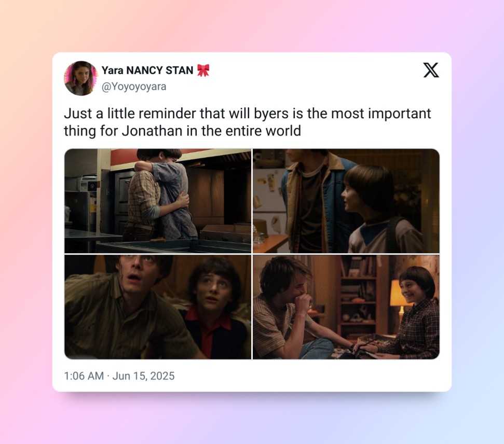
Task: Enlarge the photo of both looking upward
Action: click(158, 307)
